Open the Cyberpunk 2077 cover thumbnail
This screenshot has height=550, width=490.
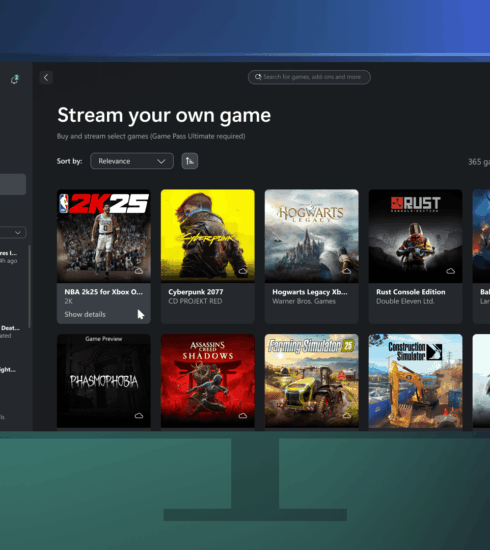pos(208,236)
